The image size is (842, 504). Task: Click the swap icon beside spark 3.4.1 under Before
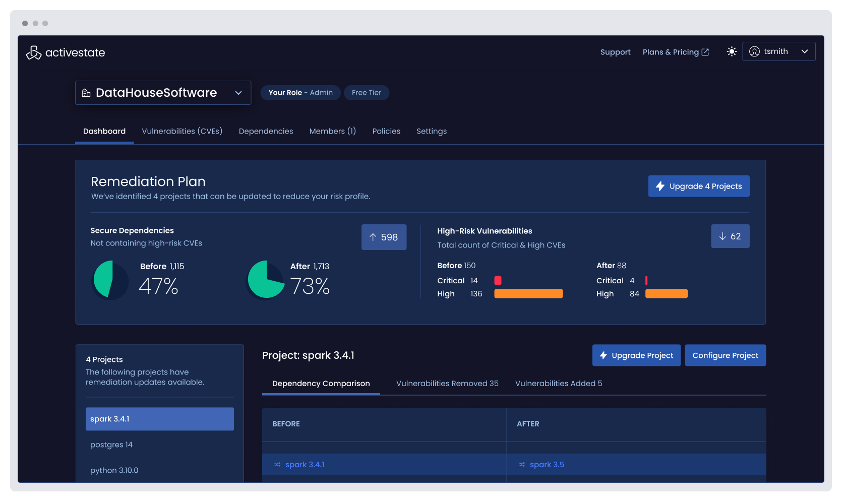tap(276, 464)
